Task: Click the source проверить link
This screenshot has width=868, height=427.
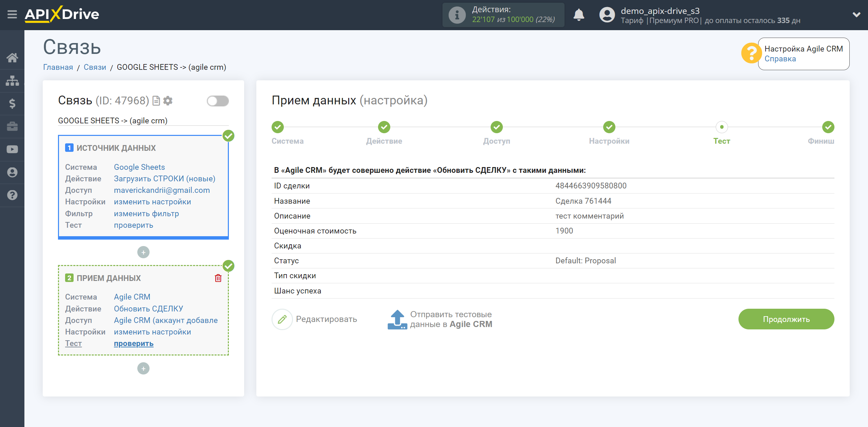Action: point(133,225)
